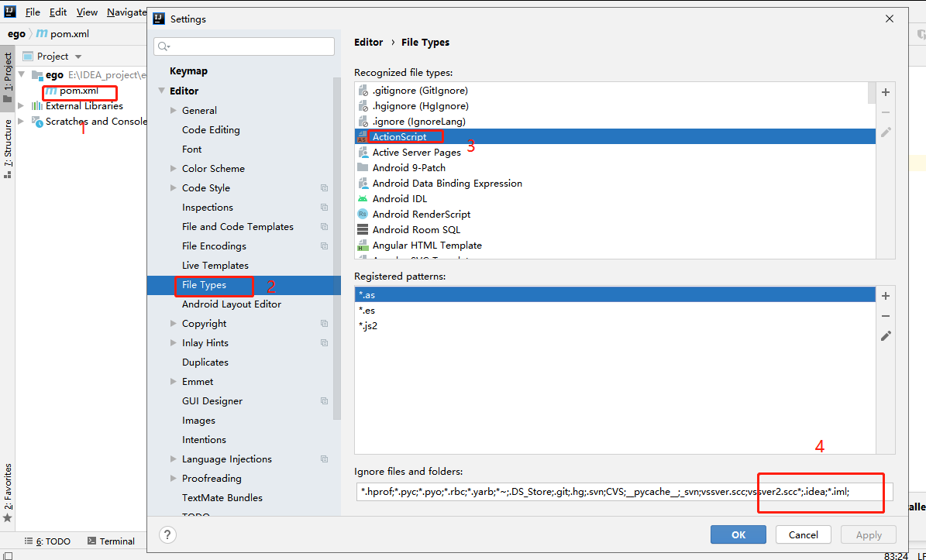Open File and Code Templates page
This screenshot has height=560, width=926.
pyautogui.click(x=237, y=227)
